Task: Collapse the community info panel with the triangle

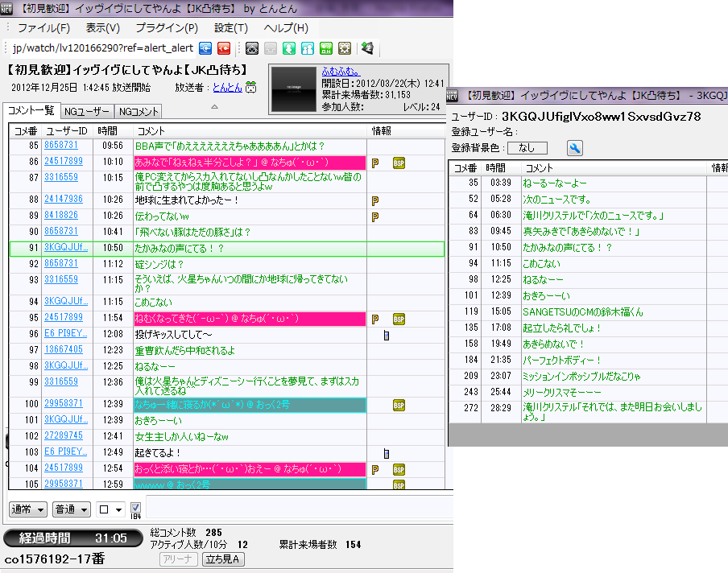Action: [x=214, y=107]
